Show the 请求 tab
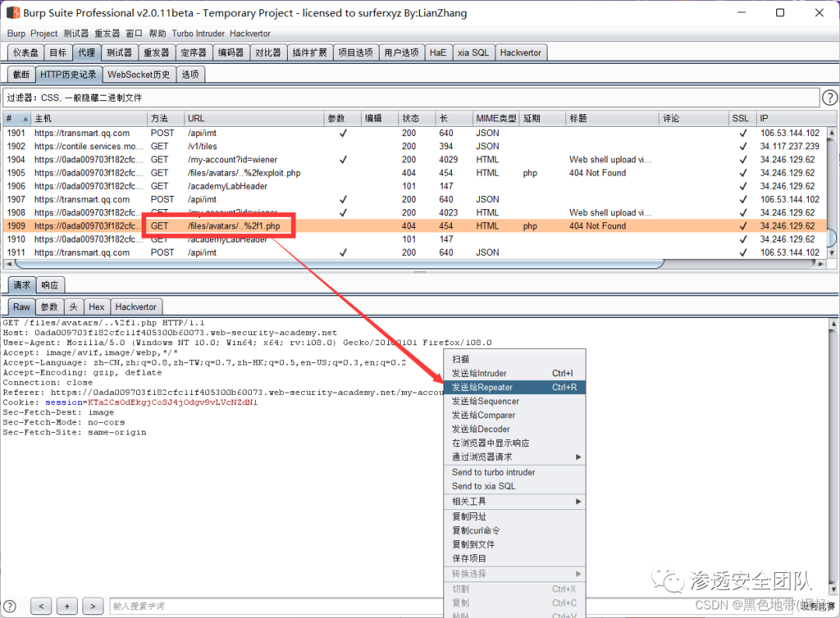The width and height of the screenshot is (840, 618). click(22, 285)
